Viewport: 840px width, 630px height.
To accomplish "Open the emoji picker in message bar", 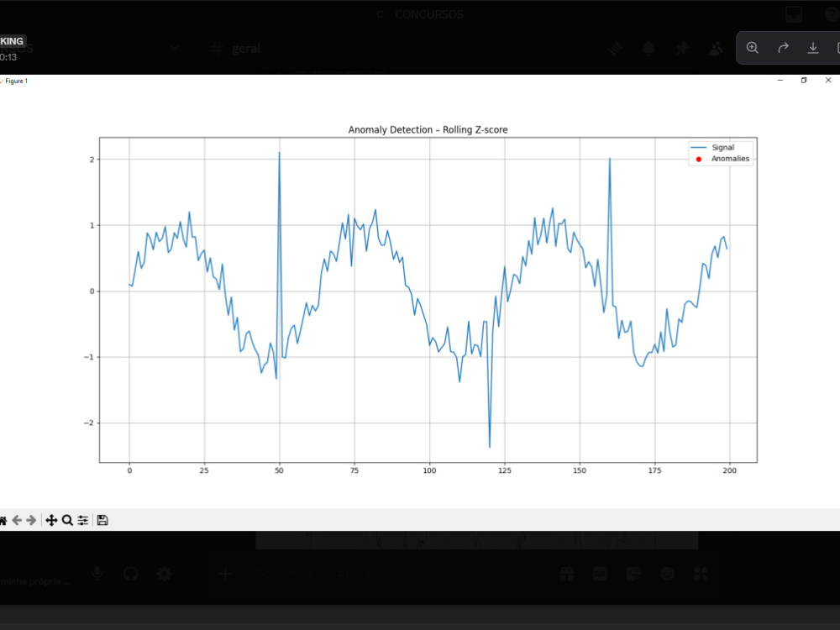I will tap(667, 574).
